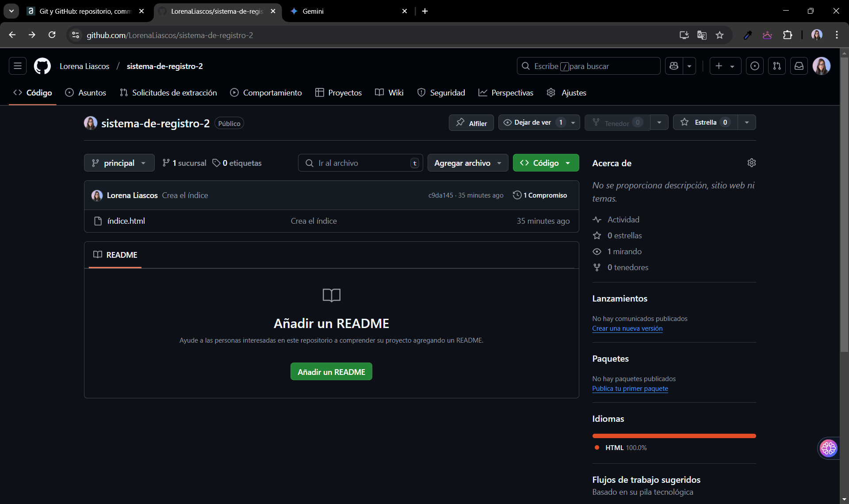Expand the Tenedor fork dropdown arrow
Screen dimensions: 849x504
tap(659, 122)
